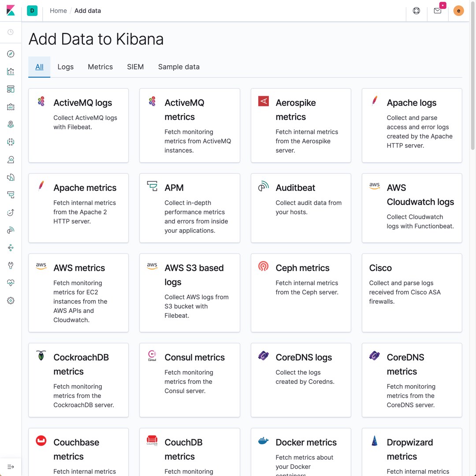
Task: Switch to the SIEM tab
Action: [135, 67]
